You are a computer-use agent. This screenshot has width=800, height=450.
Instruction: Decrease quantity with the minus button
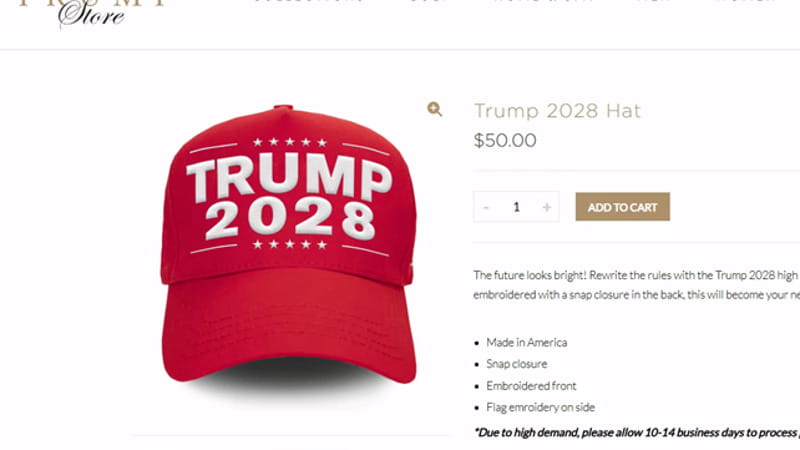[486, 207]
